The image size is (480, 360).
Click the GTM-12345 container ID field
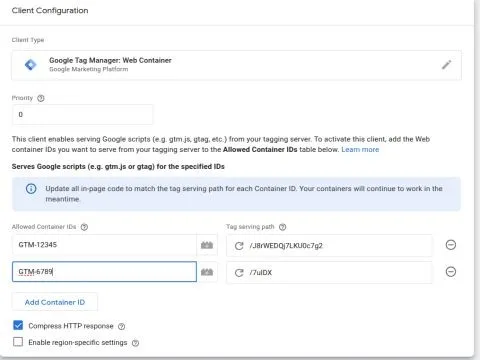(104, 245)
